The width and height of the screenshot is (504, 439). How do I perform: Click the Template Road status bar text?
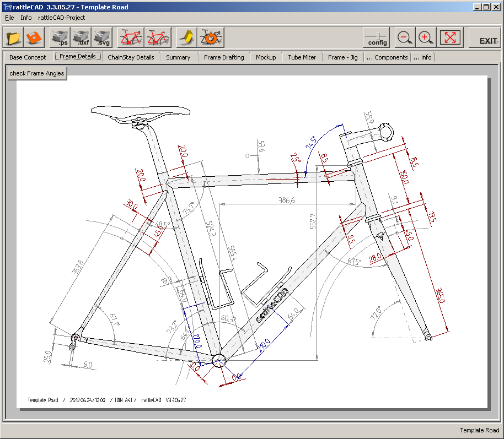(480, 430)
